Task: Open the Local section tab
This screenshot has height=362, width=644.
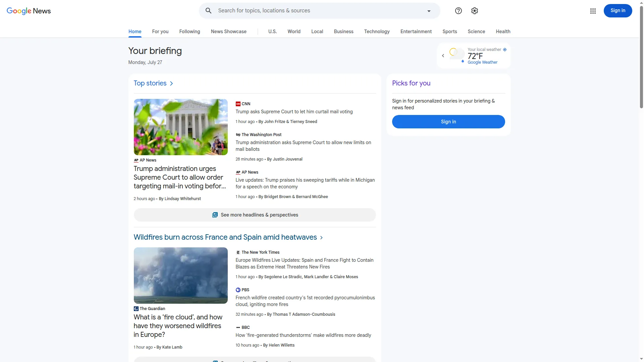Action: pyautogui.click(x=317, y=32)
